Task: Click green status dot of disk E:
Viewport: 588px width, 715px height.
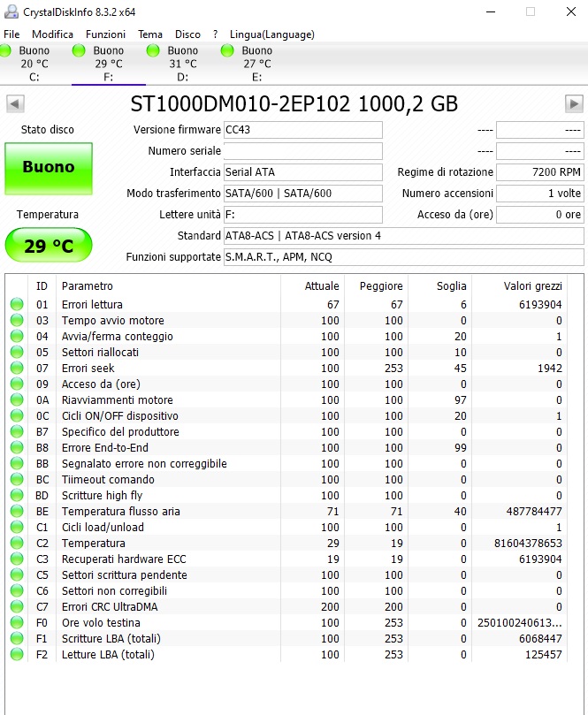Action: click(227, 50)
